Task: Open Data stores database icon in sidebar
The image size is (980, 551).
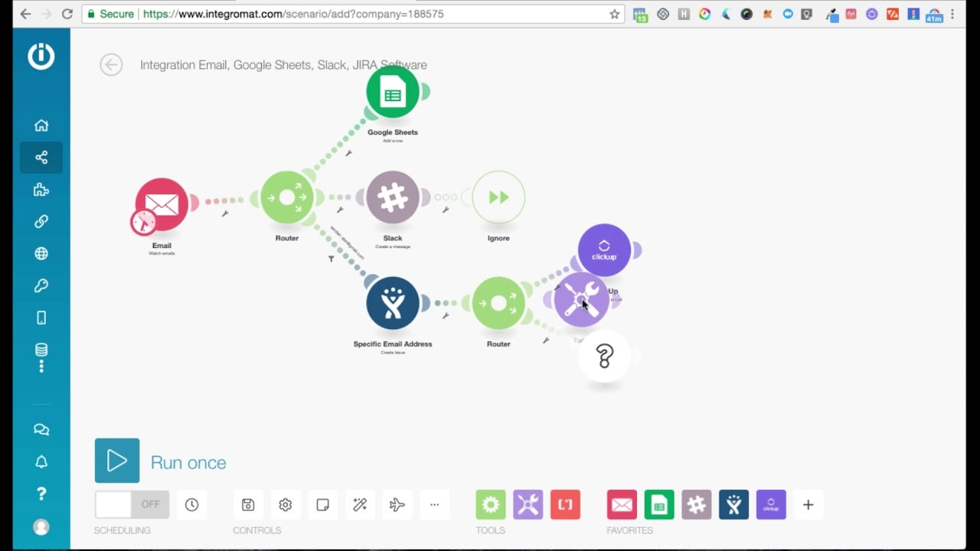Action: pos(41,350)
